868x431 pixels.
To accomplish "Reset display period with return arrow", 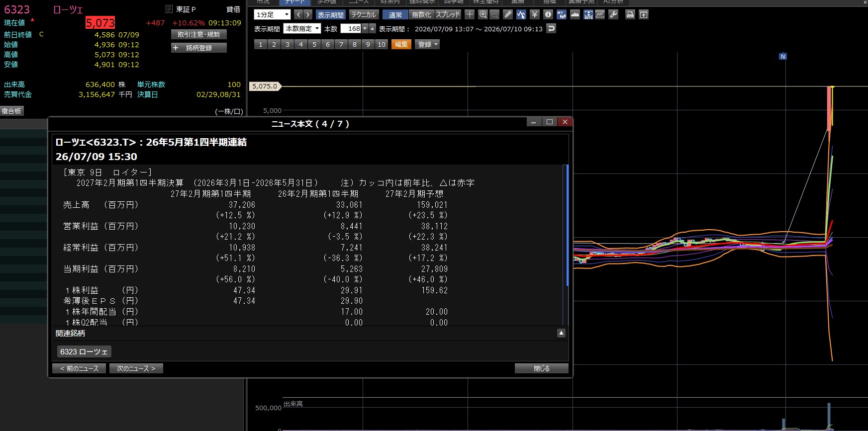I will coord(551,28).
